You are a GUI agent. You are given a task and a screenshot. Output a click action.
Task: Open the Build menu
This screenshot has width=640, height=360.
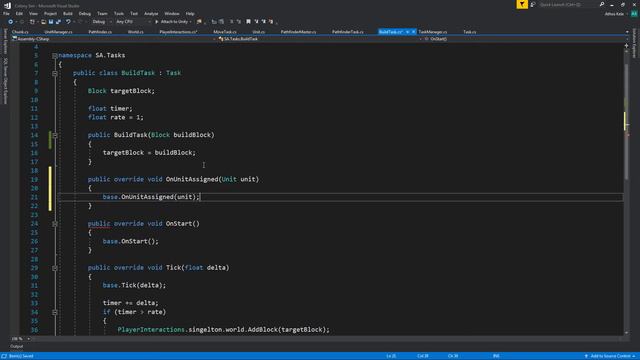[x=68, y=13]
